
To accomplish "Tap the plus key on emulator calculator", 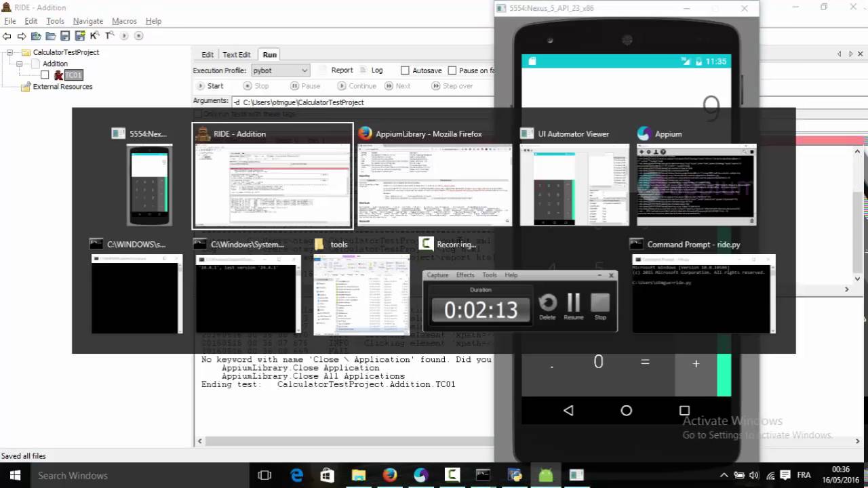I will (696, 363).
